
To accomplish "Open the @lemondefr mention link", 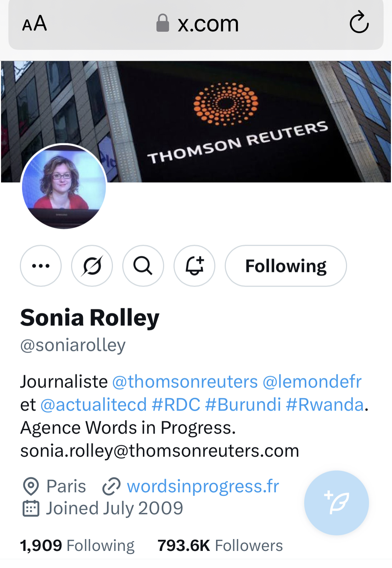I will [312, 381].
